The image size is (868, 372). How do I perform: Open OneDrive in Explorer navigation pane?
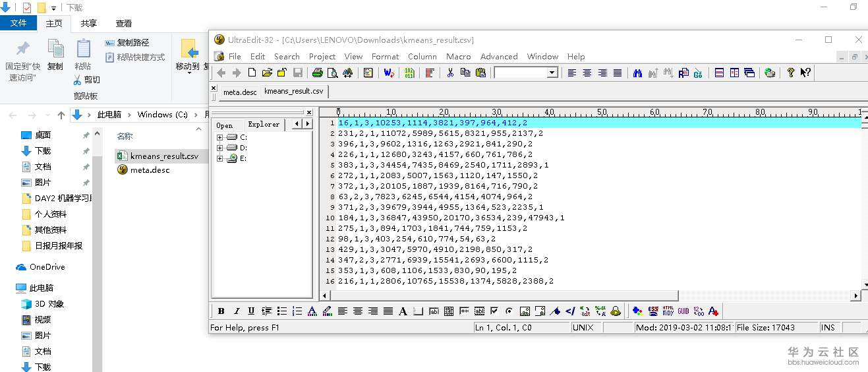click(40, 267)
